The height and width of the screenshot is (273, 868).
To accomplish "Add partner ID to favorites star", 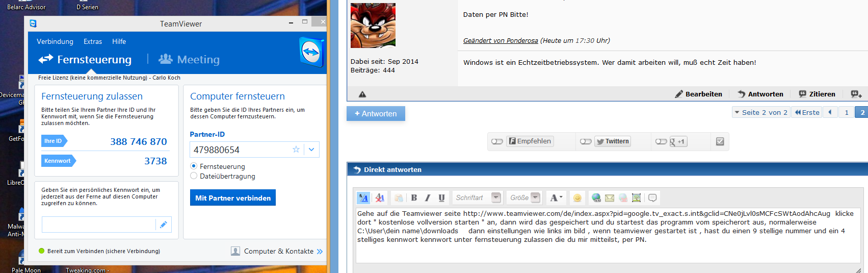I will click(x=296, y=150).
